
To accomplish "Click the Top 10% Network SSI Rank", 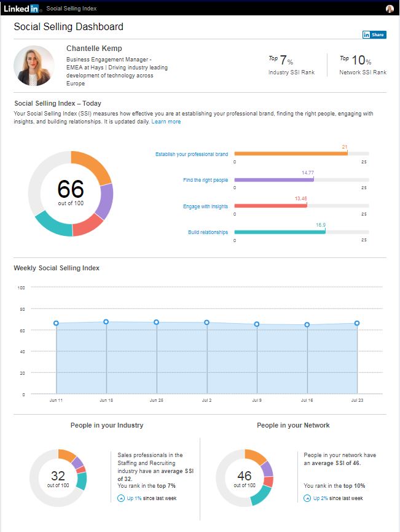I will click(363, 65).
